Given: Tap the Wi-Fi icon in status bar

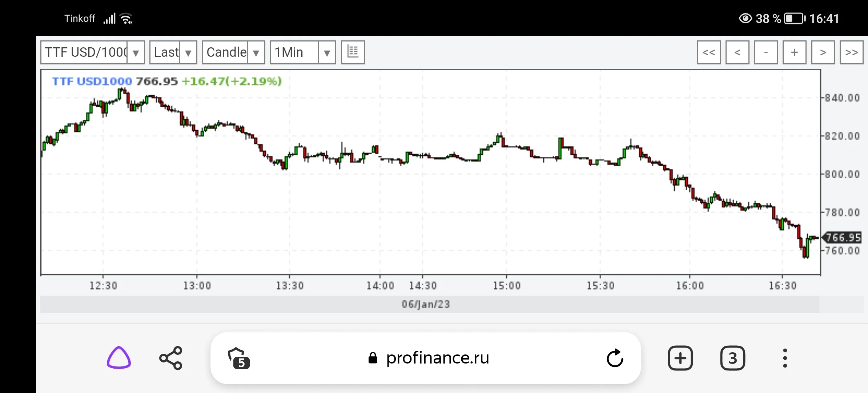Looking at the screenshot, I should (x=126, y=18).
